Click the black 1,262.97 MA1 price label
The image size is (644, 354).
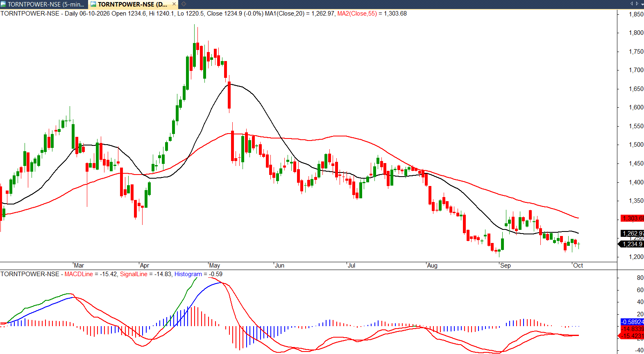click(x=632, y=234)
